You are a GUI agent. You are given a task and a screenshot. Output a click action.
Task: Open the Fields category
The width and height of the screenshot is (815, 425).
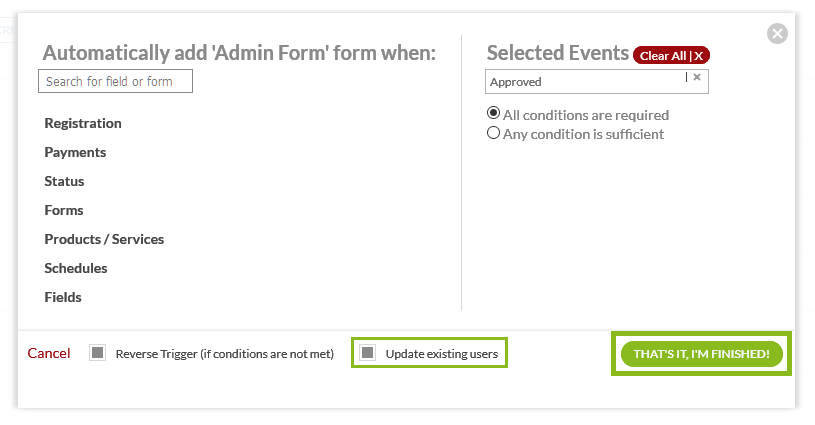[x=63, y=297]
